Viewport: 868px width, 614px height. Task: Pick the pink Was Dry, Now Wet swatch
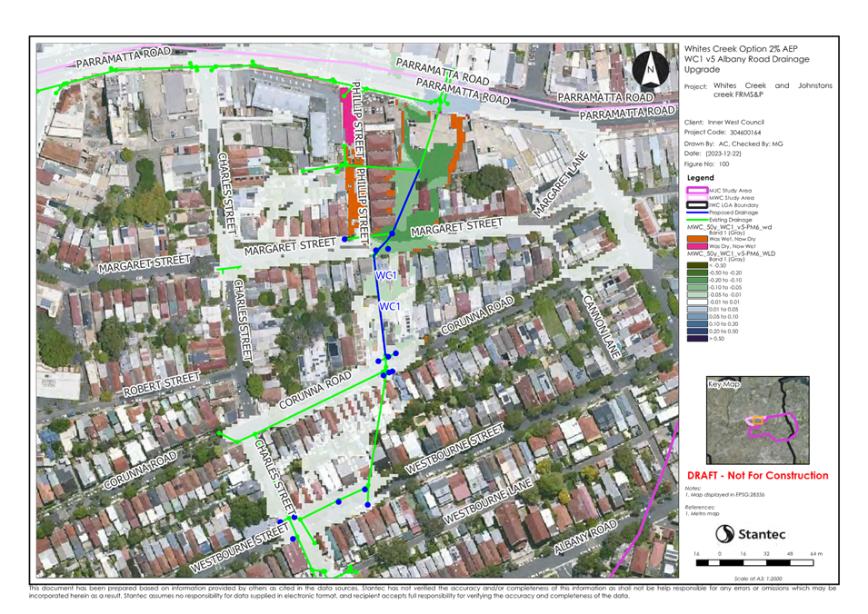[697, 246]
